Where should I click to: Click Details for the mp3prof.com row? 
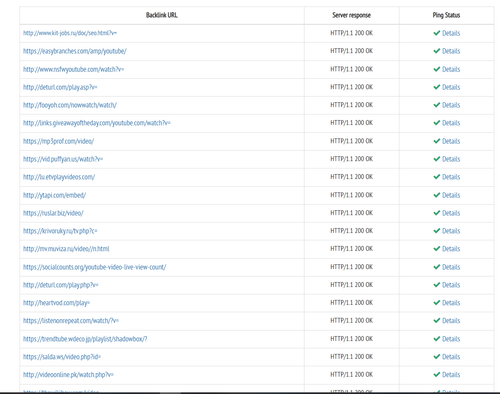pos(451,141)
